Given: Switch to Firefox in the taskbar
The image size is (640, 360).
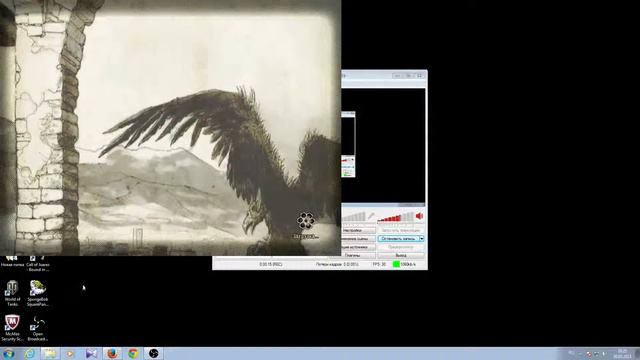Looking at the screenshot, I should (x=112, y=353).
